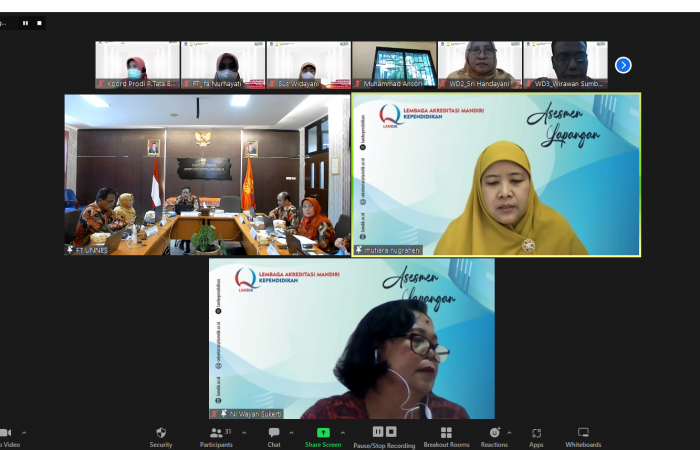Viewport: 700px width, 450px height.
Task: Select mutiara nugraheni's highlighted video tile
Action: point(496,175)
